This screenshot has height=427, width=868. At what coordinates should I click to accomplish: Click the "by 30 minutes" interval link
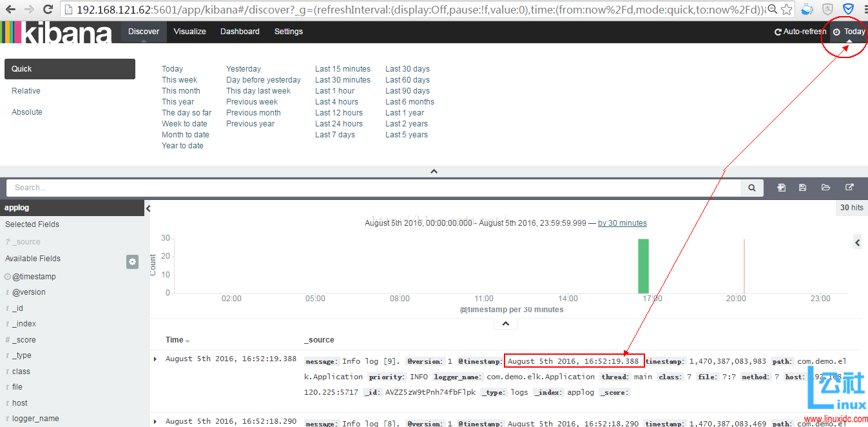click(622, 223)
